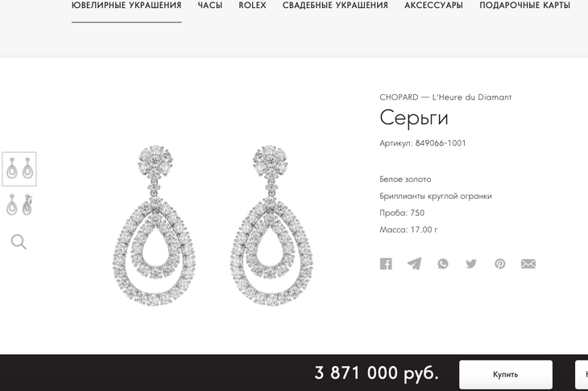Open the Rolex menu item
Viewport: 588px width, 391px height.
252,6
